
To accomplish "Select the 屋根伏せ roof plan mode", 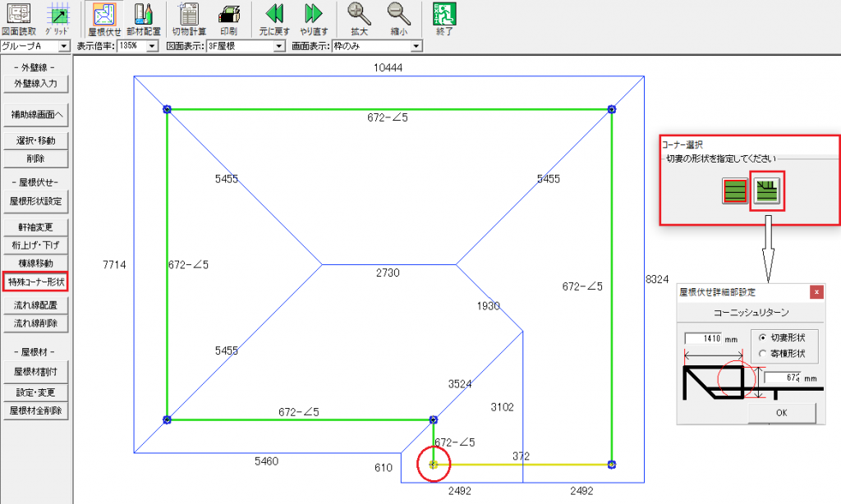I will click(x=104, y=19).
